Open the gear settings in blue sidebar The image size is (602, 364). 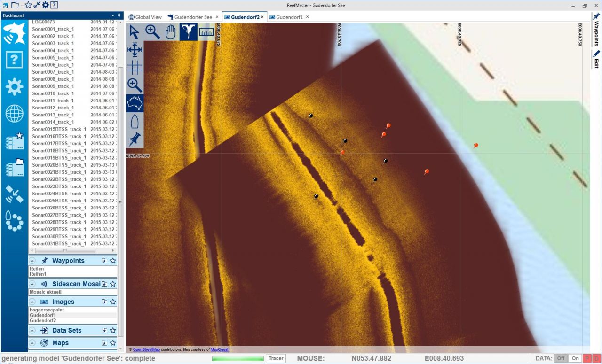pos(14,87)
